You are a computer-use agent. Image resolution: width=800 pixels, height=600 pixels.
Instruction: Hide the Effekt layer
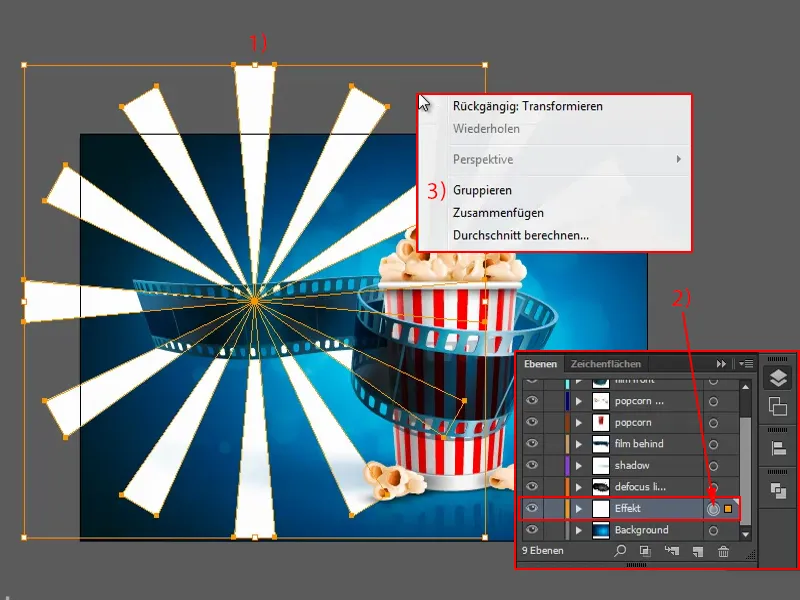point(532,508)
